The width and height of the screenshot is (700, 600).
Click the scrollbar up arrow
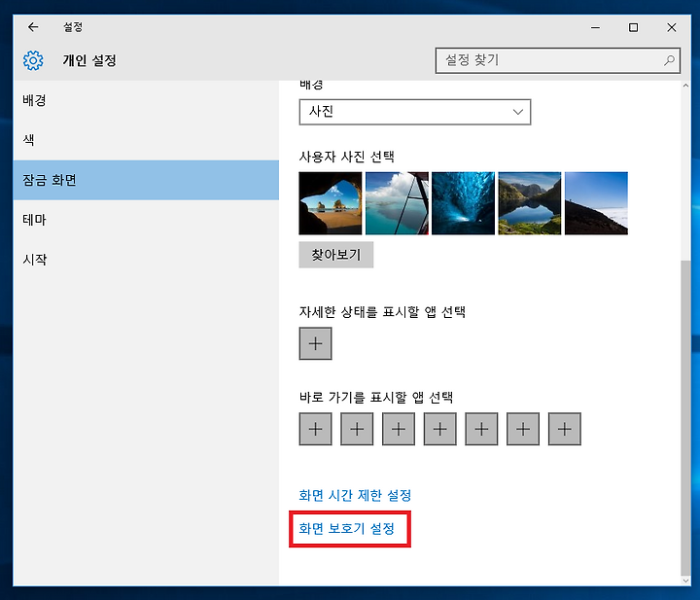pyautogui.click(x=685, y=86)
